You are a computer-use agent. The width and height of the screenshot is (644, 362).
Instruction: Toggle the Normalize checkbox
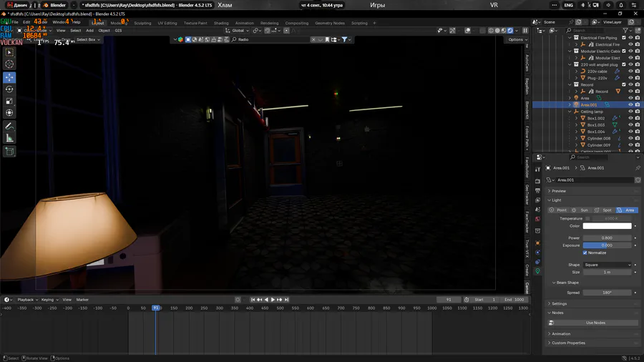pos(585,253)
